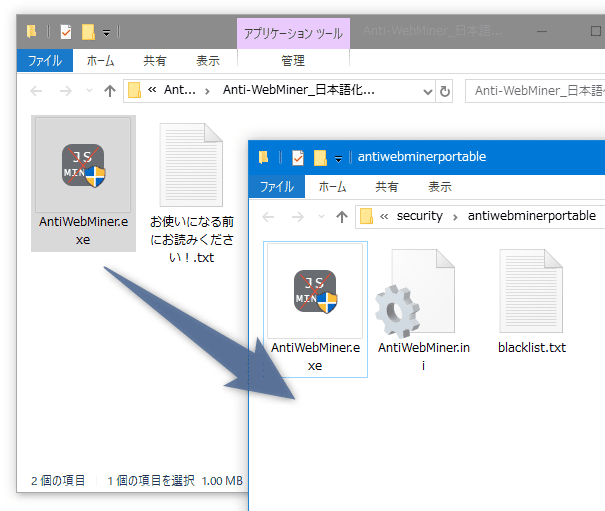Image resolution: width=605 pixels, height=511 pixels.
Task: Select the blacklist.txt file
Action: 531,301
